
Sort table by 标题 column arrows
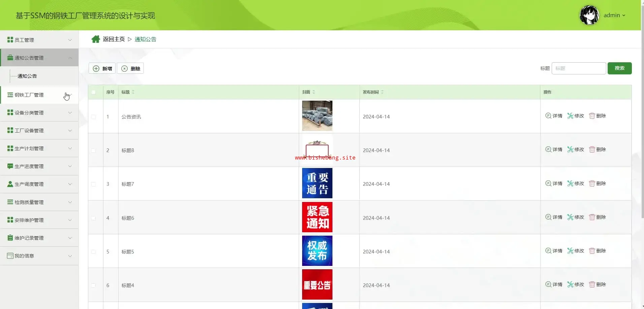click(x=133, y=92)
